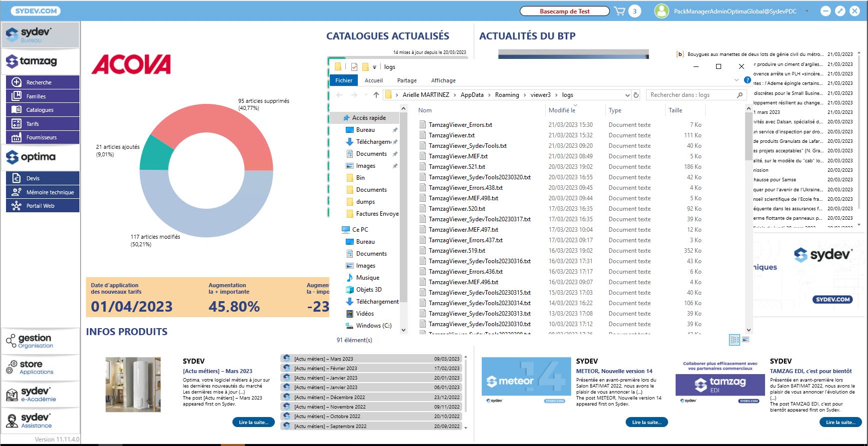Click the Explorer back arrow
The image size is (868, 446).
click(340, 95)
